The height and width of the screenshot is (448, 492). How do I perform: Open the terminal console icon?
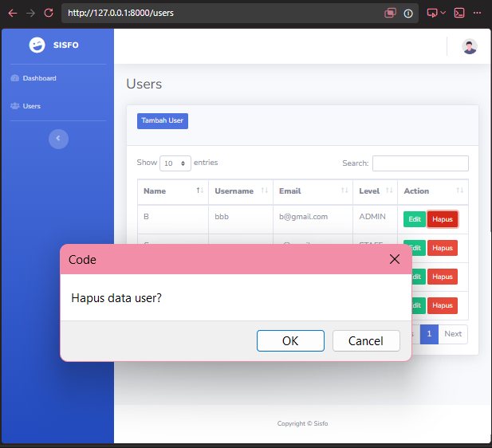459,14
